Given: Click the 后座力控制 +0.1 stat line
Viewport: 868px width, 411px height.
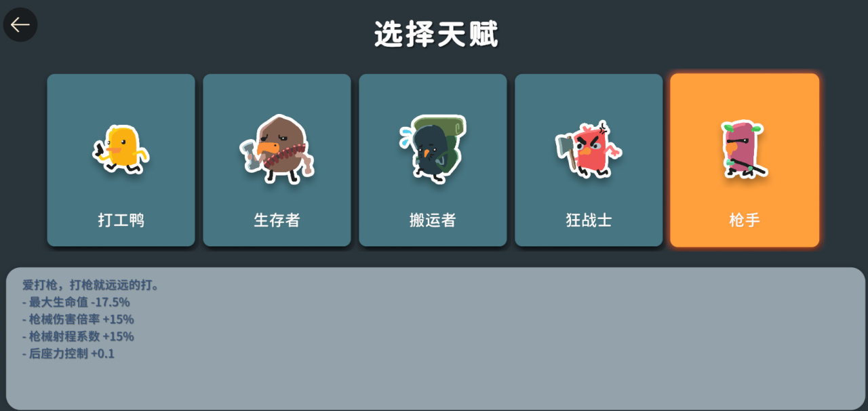Looking at the screenshot, I should click(68, 353).
